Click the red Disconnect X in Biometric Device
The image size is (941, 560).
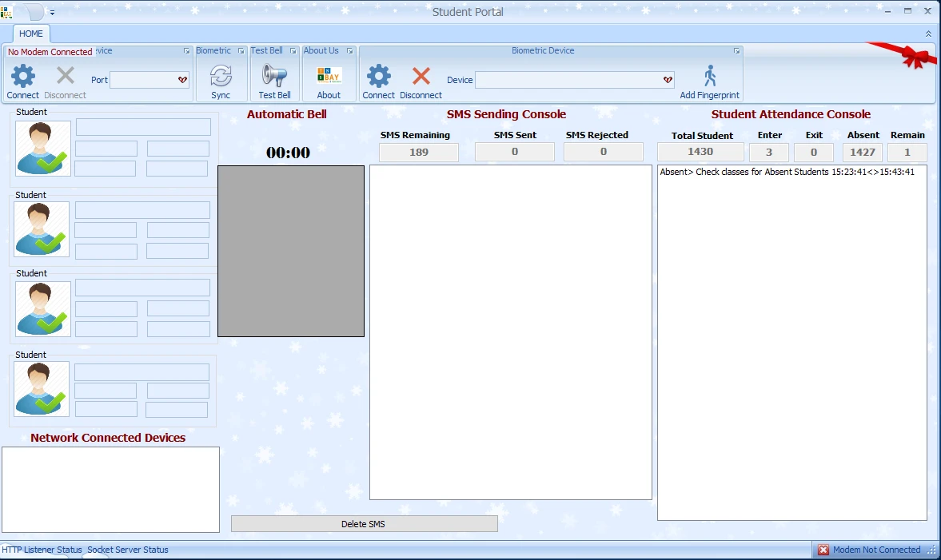(x=421, y=77)
